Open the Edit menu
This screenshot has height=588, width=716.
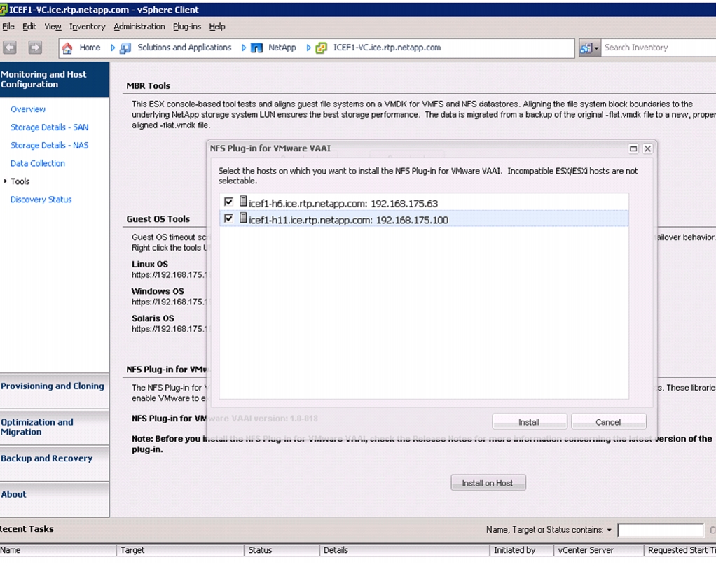[x=29, y=27]
